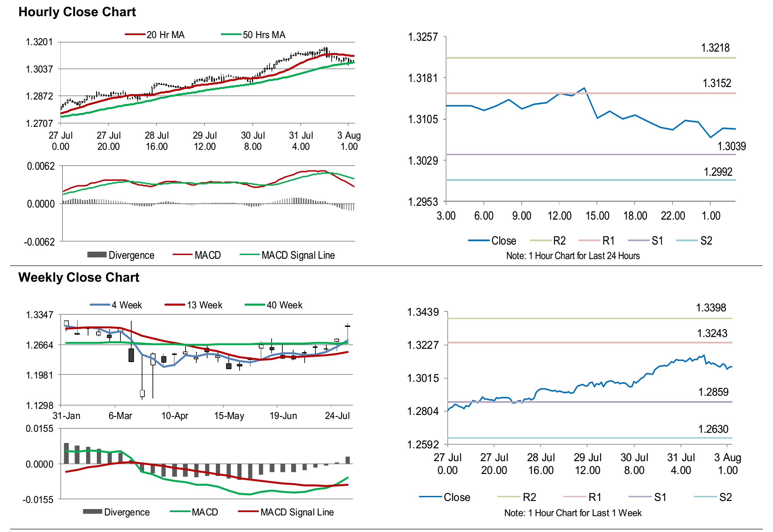Click the Close legend in 24-hour chart

492,241
